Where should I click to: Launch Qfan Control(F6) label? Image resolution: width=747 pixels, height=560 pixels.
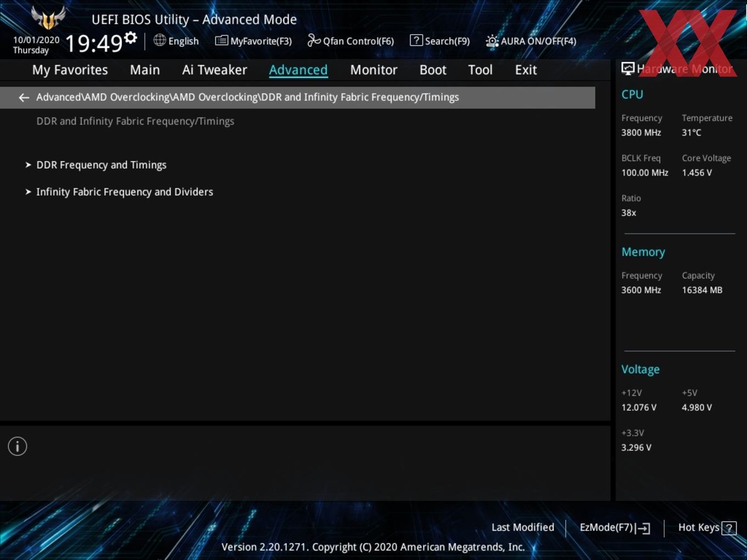point(358,41)
